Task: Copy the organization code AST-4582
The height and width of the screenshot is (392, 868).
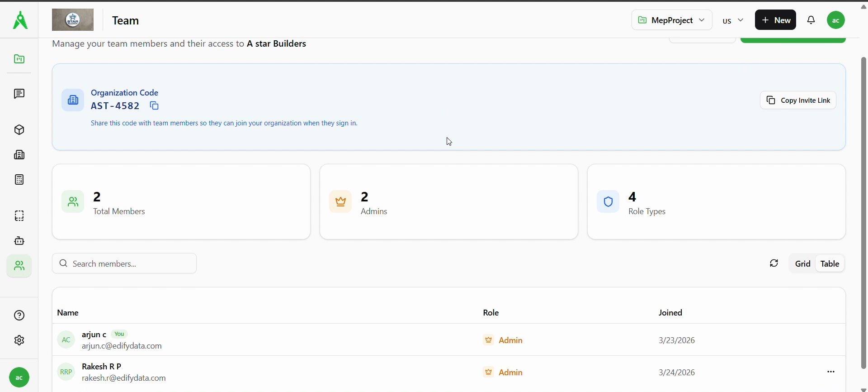Action: [154, 106]
